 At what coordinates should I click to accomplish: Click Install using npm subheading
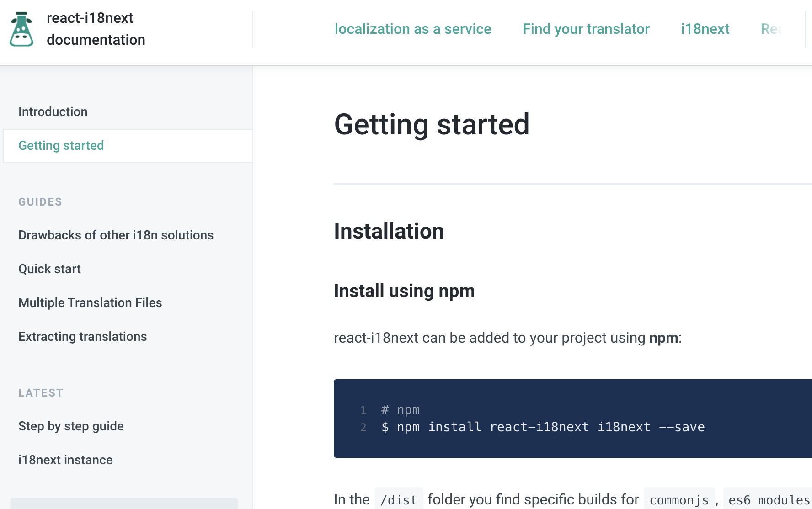(404, 291)
